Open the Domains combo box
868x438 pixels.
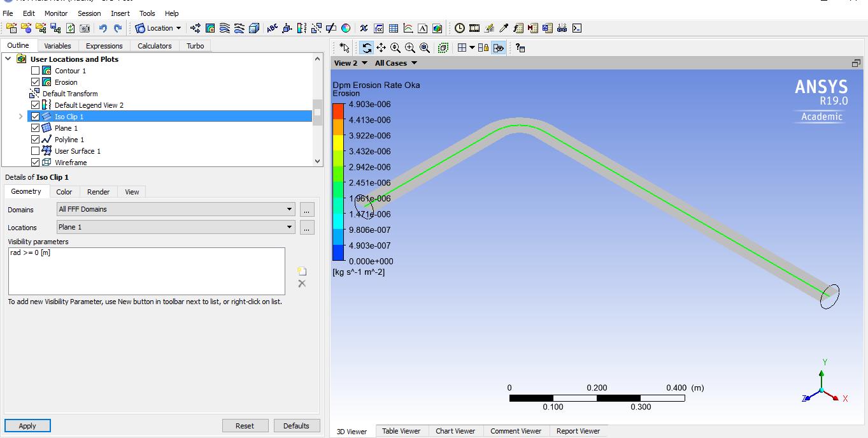pyautogui.click(x=176, y=209)
